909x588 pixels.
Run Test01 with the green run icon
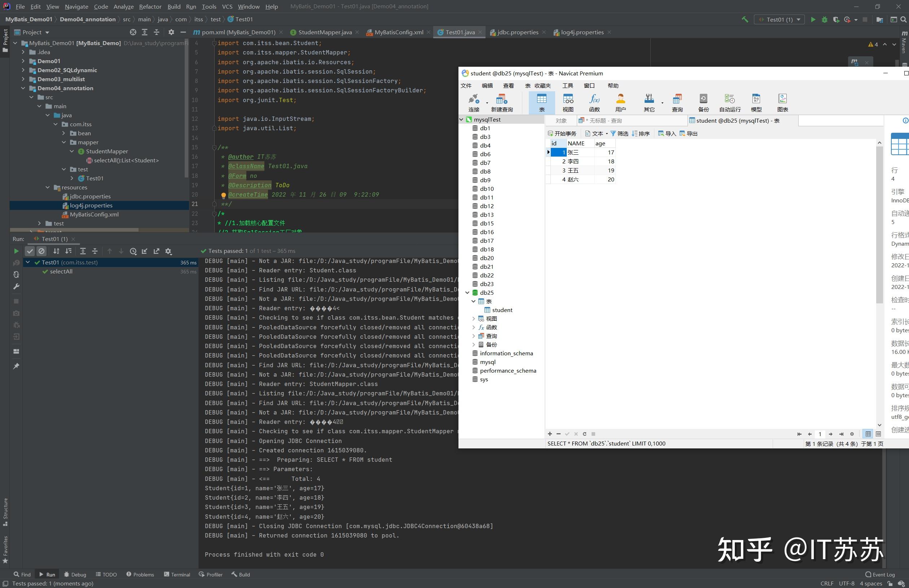tap(813, 19)
